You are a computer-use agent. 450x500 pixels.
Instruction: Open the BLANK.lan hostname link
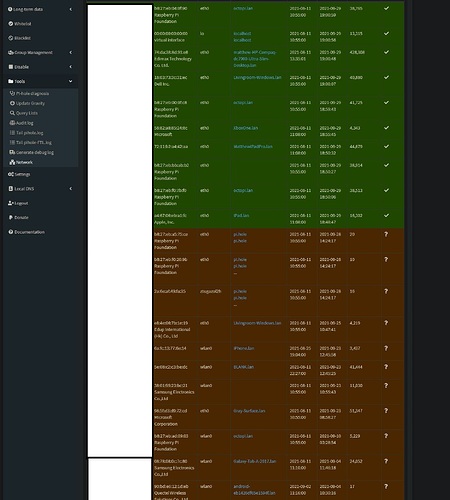tap(244, 367)
